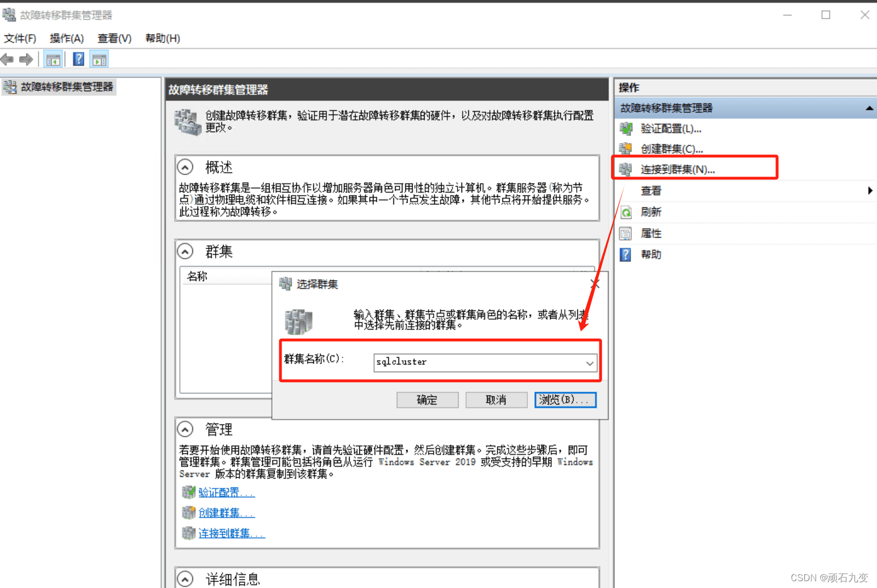The height and width of the screenshot is (588, 877).
Task: Click the 验证配置 link icon under 管理
Action: tap(188, 492)
